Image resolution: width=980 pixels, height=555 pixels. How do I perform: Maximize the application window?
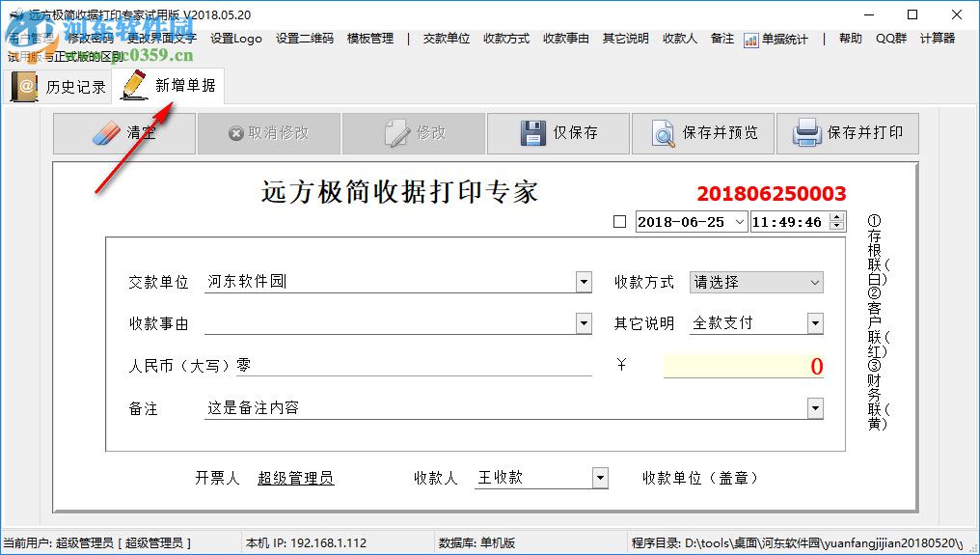point(912,14)
